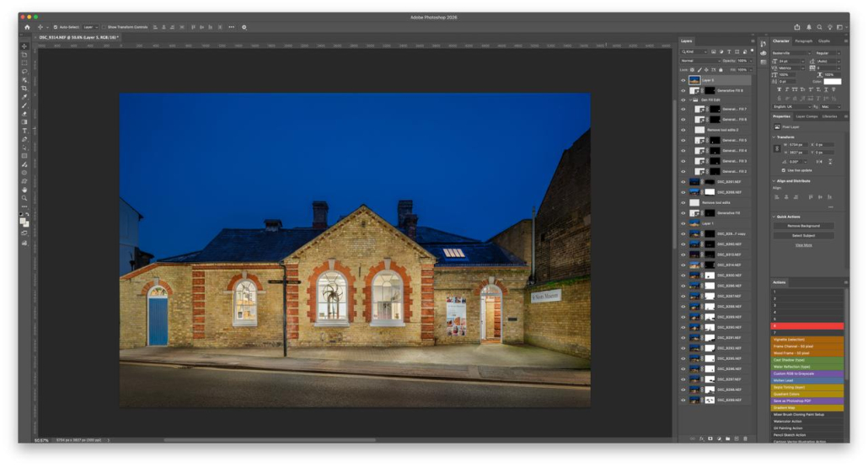Open the Baskerville font family dropdown
The width and height of the screenshot is (868, 467).
pyautogui.click(x=792, y=53)
